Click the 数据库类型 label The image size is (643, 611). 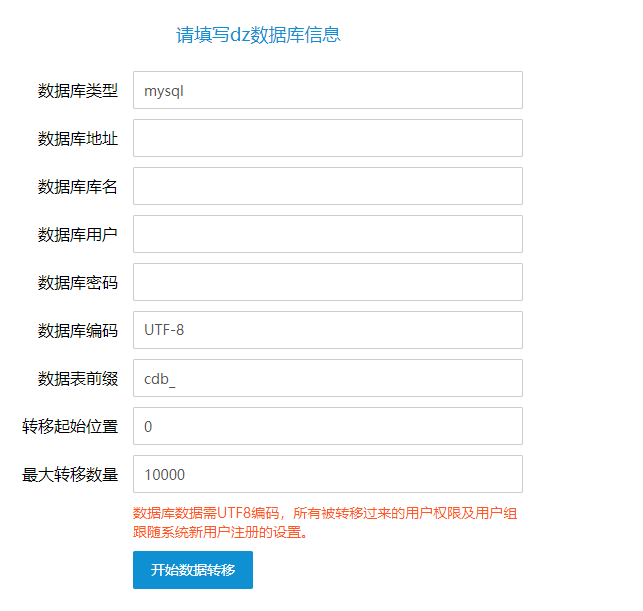pyautogui.click(x=78, y=91)
